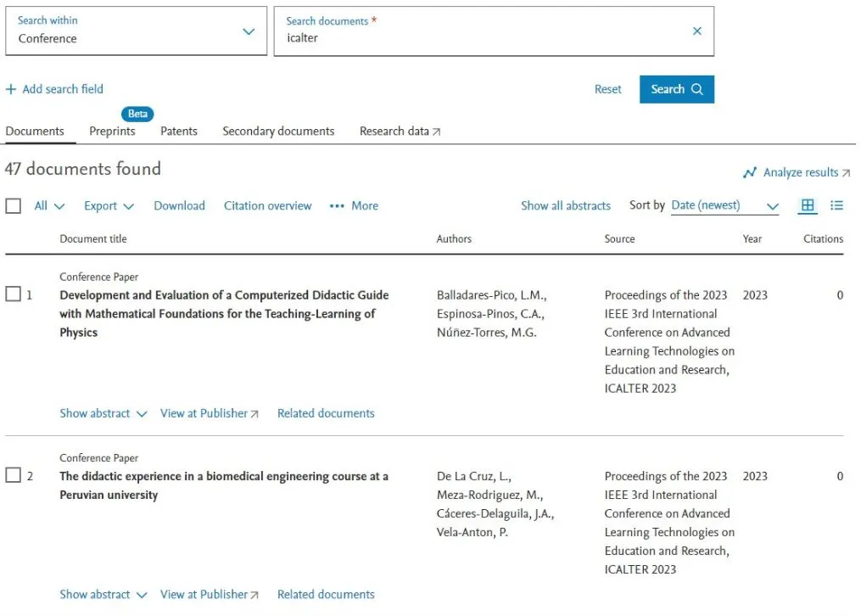Open Related documents for document 1
The image size is (861, 616).
[x=326, y=413]
